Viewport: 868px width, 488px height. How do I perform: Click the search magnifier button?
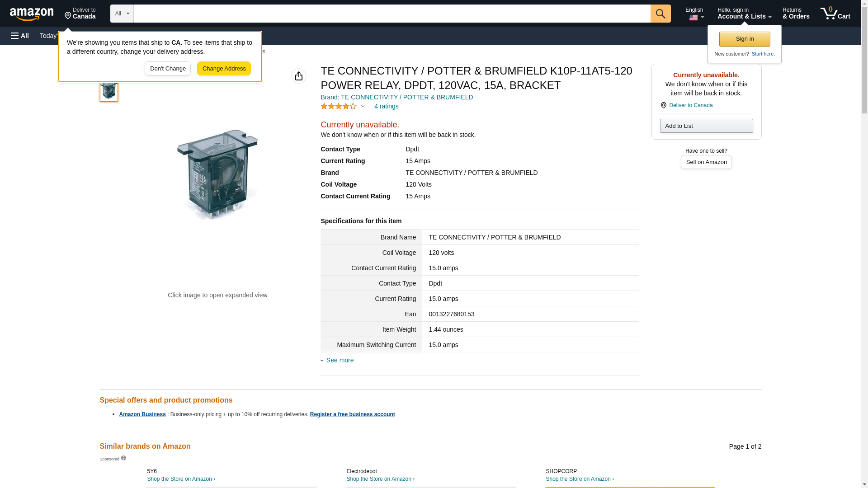pos(660,14)
